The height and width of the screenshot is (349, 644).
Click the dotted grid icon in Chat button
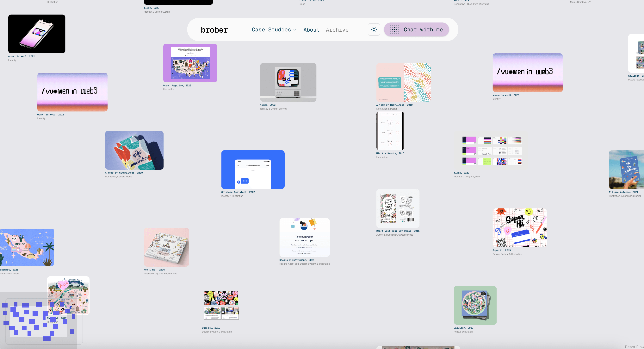(394, 29)
